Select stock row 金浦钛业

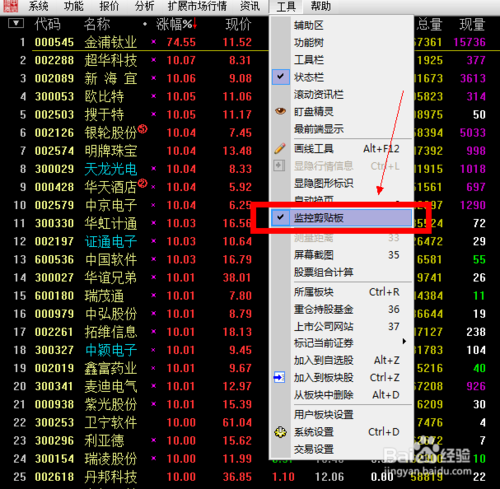point(110,42)
